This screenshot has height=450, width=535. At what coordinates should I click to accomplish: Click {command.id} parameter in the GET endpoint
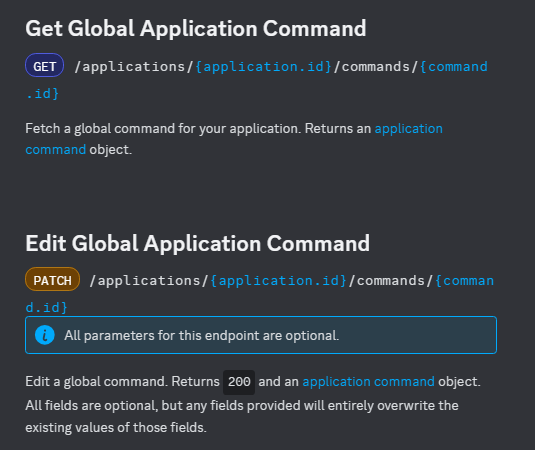pyautogui.click(x=453, y=67)
